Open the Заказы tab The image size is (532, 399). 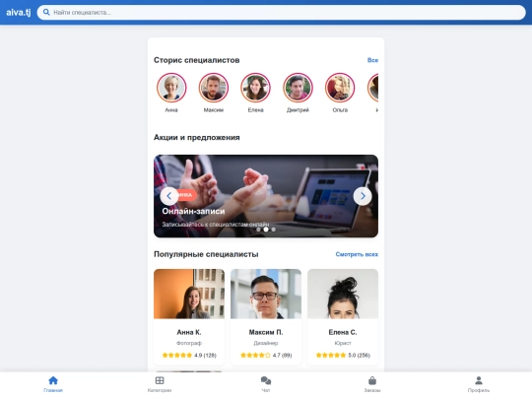(372, 384)
